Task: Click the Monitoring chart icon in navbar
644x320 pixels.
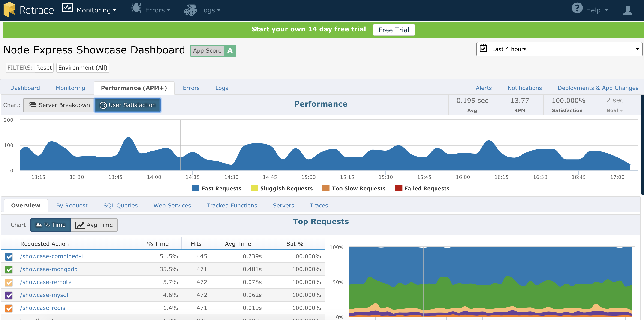Action: 67,8
